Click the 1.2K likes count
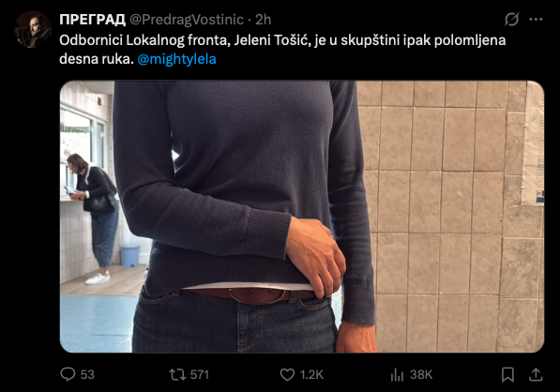This screenshot has width=560, height=392. (311, 374)
